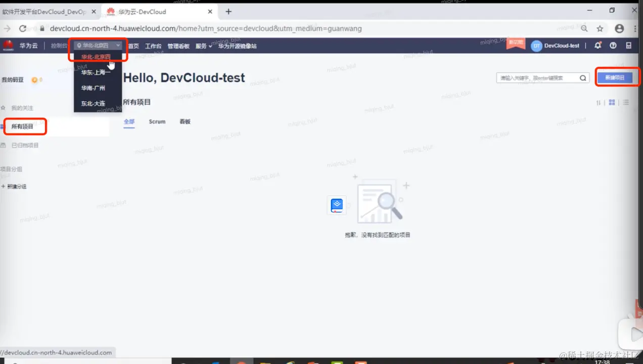Expand the 华北-北京四 region dropdown
Screen dimensions: 643x364
(99, 45)
